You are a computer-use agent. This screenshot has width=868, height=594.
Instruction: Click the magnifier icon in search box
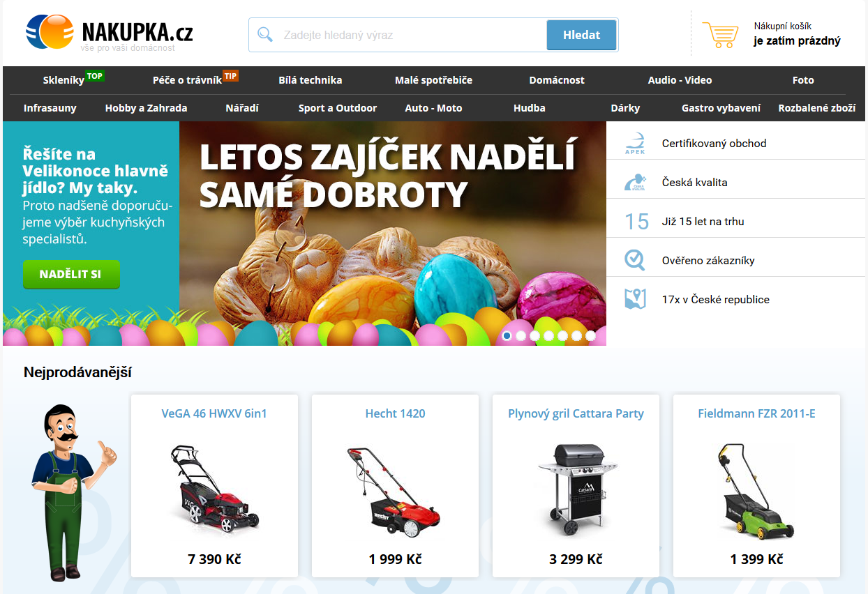point(265,34)
